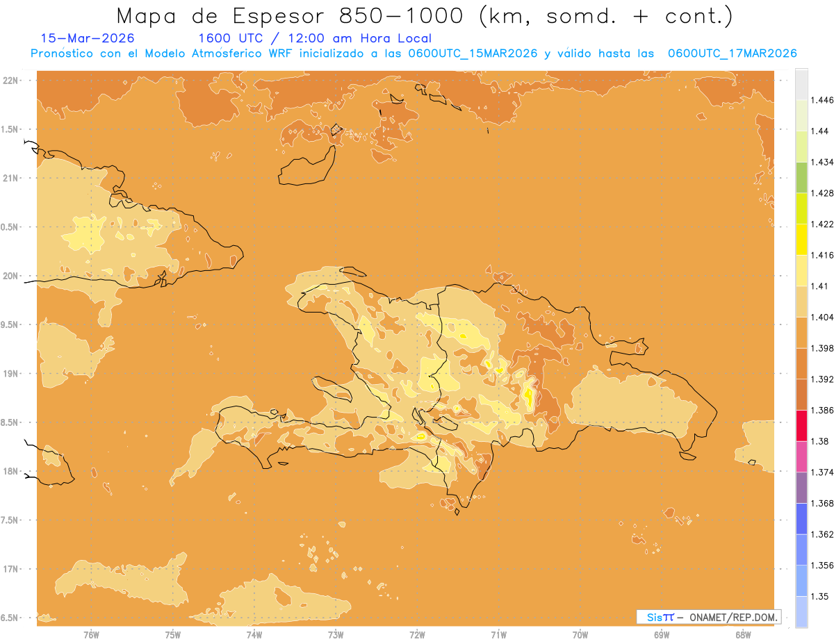Click the '73W' longitude label
Viewport: 834px width, 644px height.
(x=336, y=635)
